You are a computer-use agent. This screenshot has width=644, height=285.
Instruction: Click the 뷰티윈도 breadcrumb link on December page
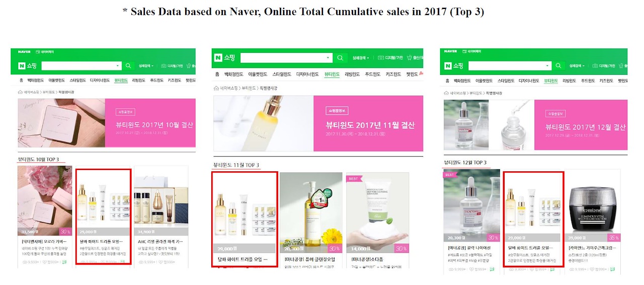point(475,93)
